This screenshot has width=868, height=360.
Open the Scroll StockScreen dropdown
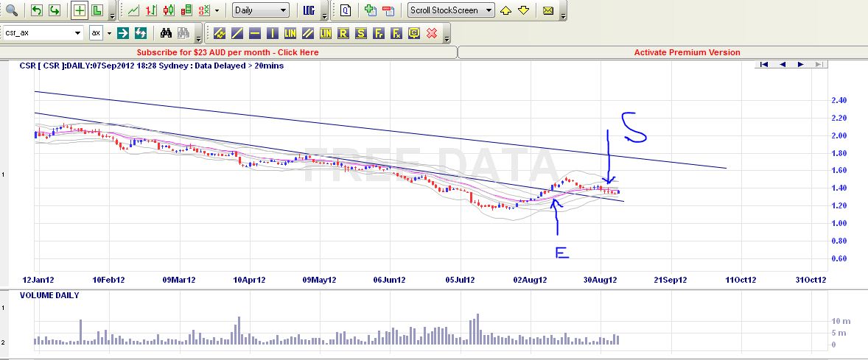pos(451,10)
